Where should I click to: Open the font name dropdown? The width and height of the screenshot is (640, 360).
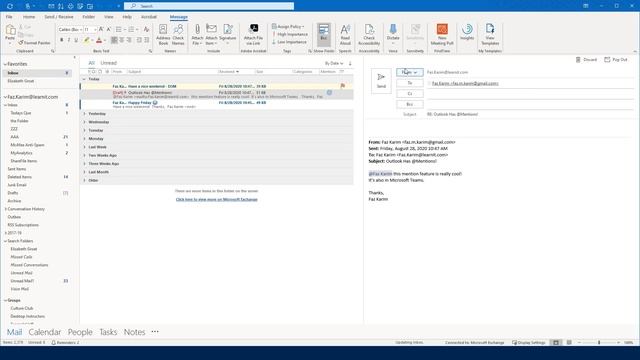(x=81, y=29)
